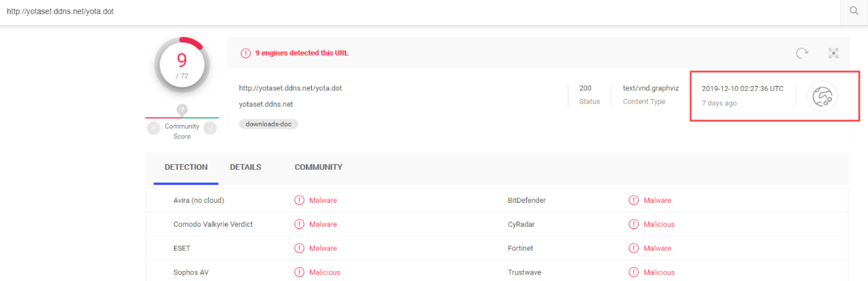The image size is (868, 281).
Task: Click the CyRadar Malicious warning icon
Action: [634, 224]
